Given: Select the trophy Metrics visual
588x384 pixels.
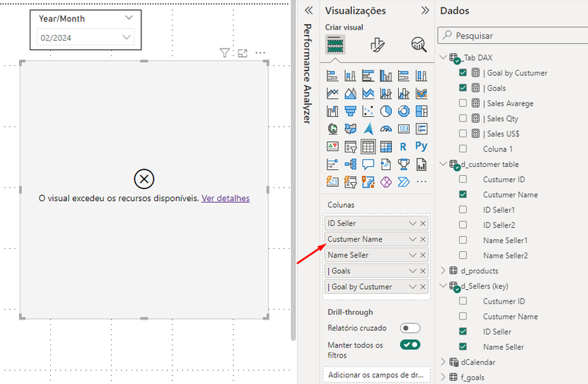Looking at the screenshot, I should [x=403, y=164].
